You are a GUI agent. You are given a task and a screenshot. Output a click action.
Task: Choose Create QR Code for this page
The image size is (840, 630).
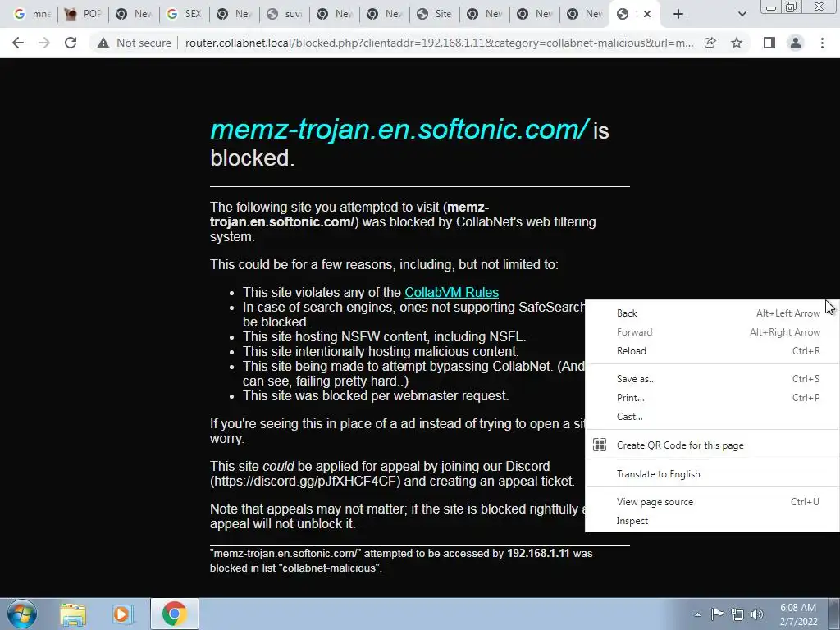point(713,445)
